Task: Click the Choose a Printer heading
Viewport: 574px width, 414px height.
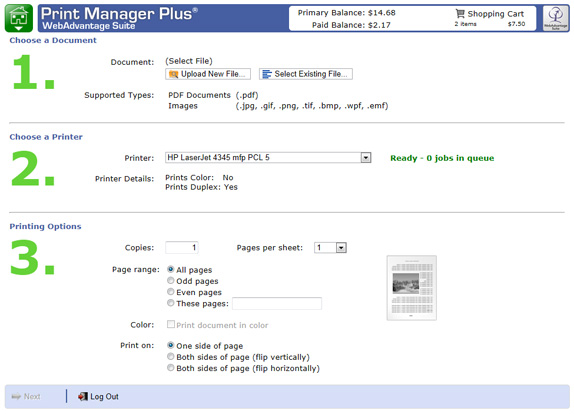Action: click(x=46, y=137)
